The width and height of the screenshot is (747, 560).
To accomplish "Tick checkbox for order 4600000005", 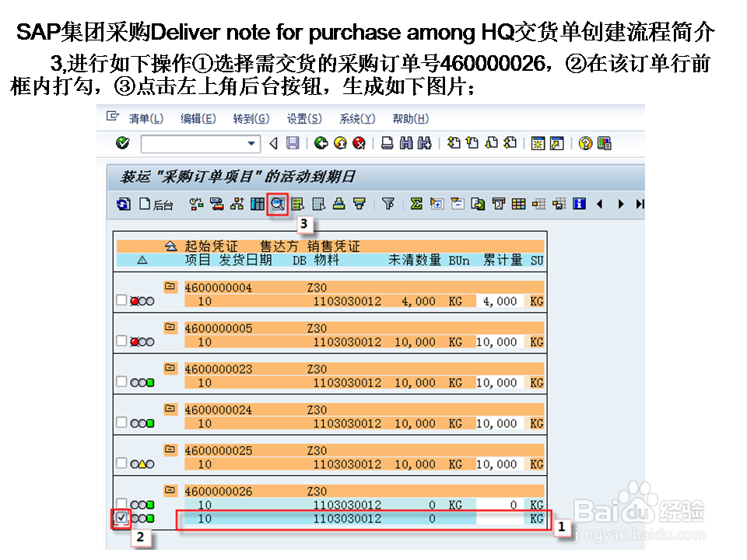I will pyautogui.click(x=121, y=341).
